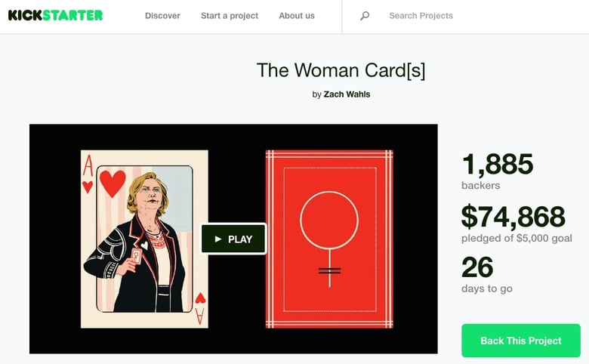Click the Kickstarter logo
The image size is (589, 364).
[55, 15]
